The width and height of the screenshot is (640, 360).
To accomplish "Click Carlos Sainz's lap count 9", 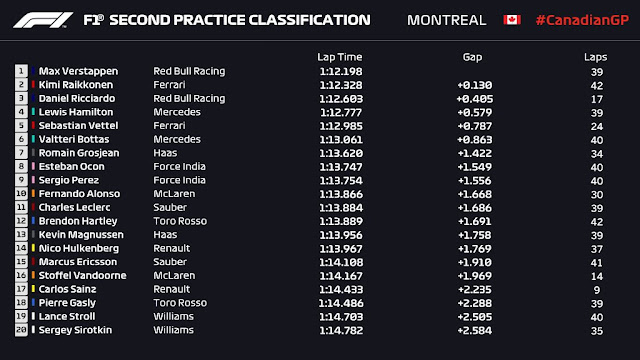I will [597, 290].
